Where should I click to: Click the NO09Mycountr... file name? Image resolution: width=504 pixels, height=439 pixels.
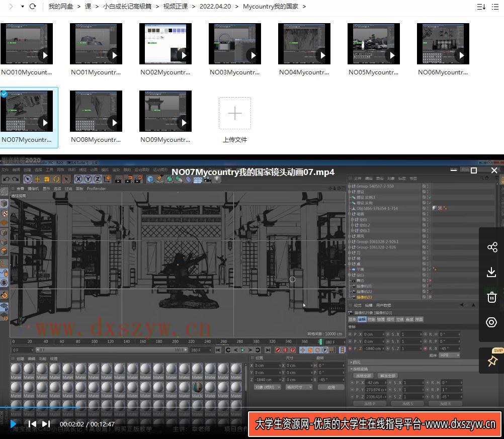click(165, 140)
